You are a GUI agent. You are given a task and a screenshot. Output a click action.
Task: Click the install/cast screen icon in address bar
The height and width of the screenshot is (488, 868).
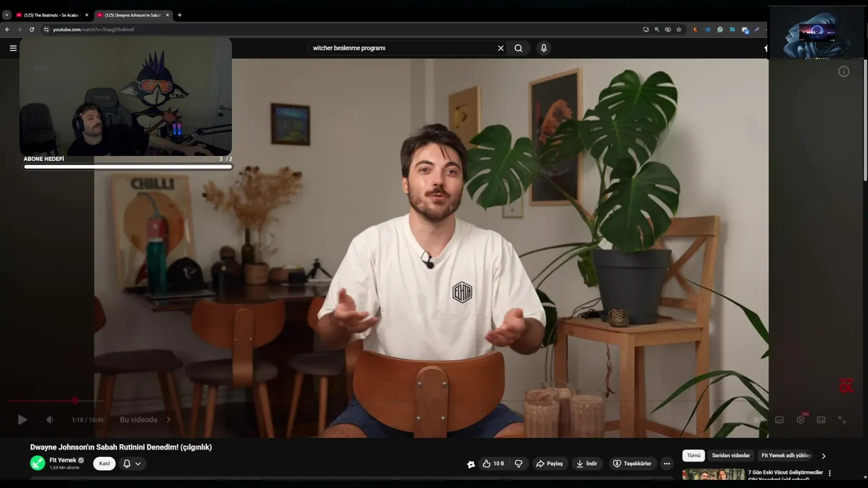(646, 29)
